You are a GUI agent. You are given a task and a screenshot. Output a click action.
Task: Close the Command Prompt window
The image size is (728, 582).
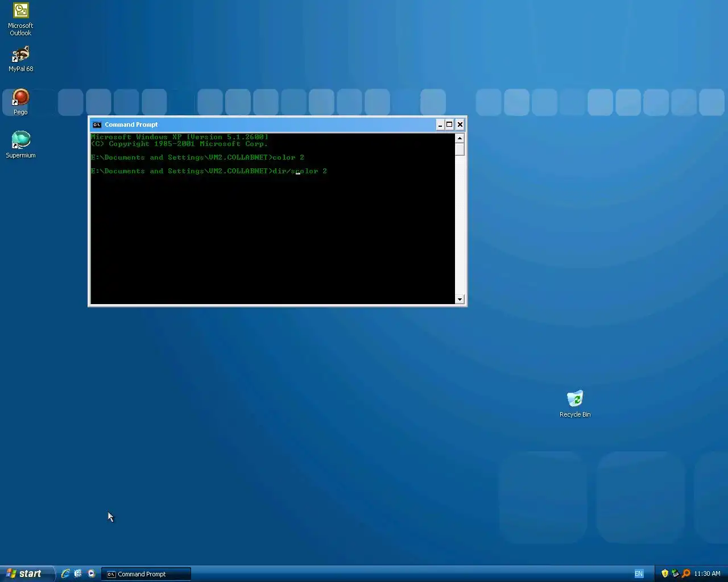coord(460,124)
